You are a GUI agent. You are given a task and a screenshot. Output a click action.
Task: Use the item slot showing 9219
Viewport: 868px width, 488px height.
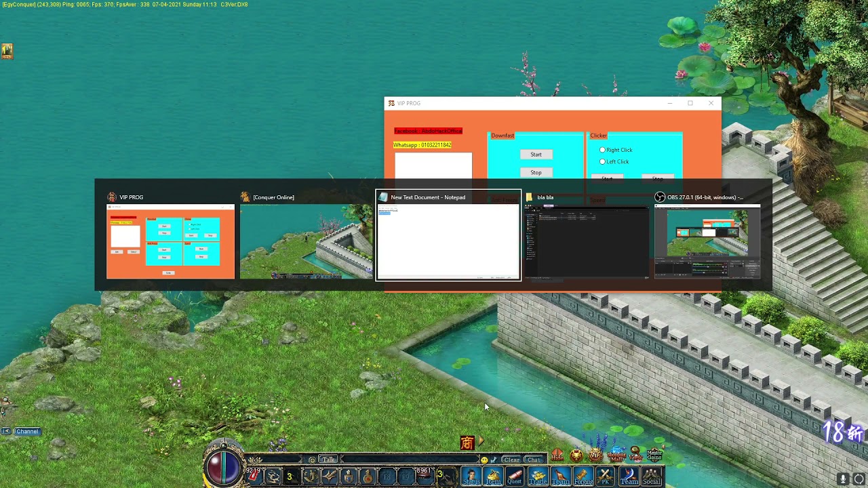(254, 476)
